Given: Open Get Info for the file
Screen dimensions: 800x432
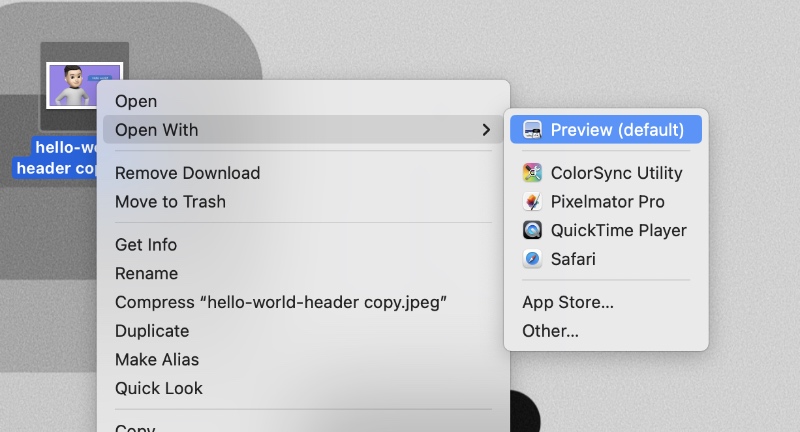Looking at the screenshot, I should (x=146, y=245).
